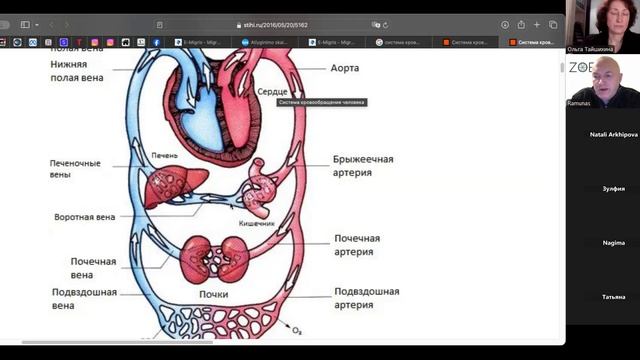Image resolution: width=640 pixels, height=360 pixels.
Task: Click the 'Сердце' label
Action: coord(272,91)
